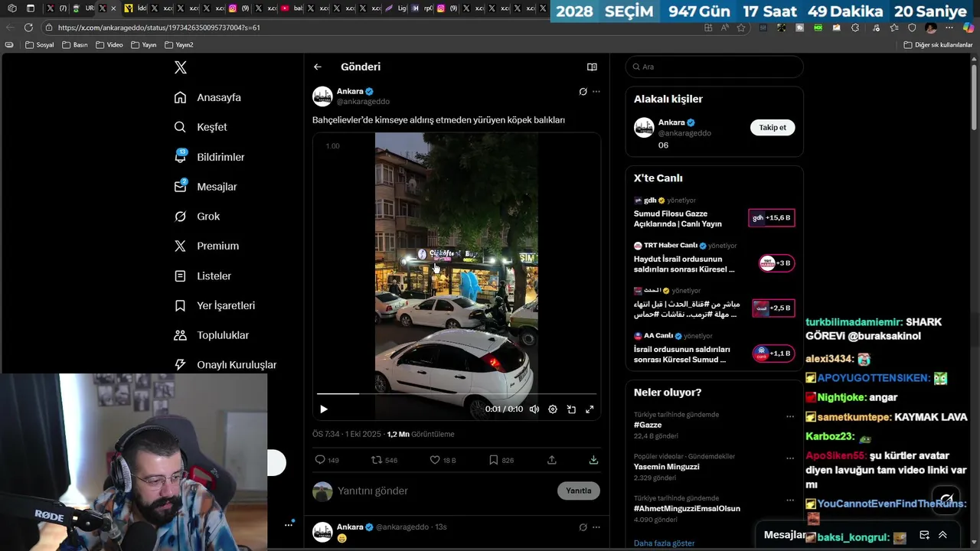
Task: Open the Copilot icon in the browser toolbar
Action: tap(969, 28)
